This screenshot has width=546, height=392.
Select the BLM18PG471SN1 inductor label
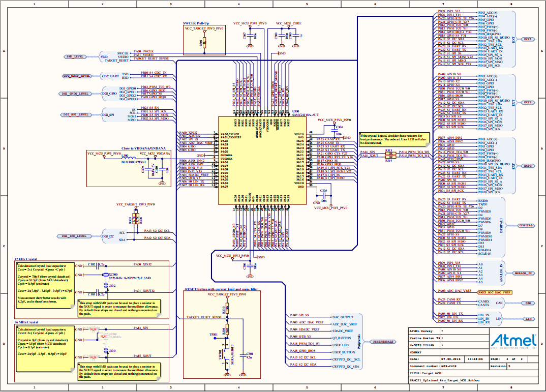click(133, 162)
